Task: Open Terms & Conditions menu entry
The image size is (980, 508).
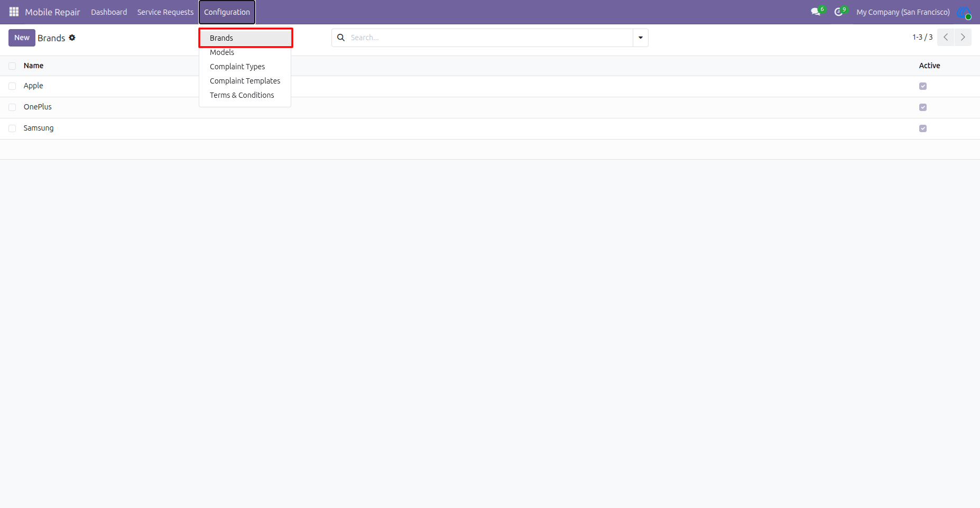Action: [x=245, y=95]
